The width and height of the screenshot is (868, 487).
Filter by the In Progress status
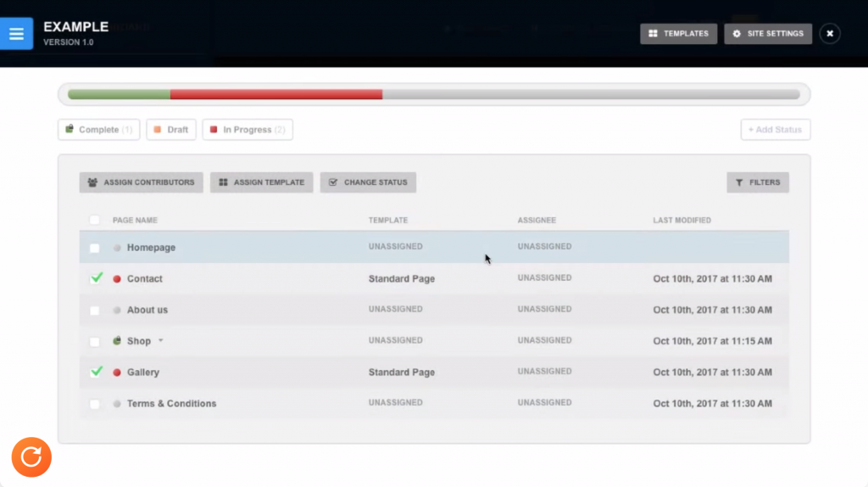247,130
